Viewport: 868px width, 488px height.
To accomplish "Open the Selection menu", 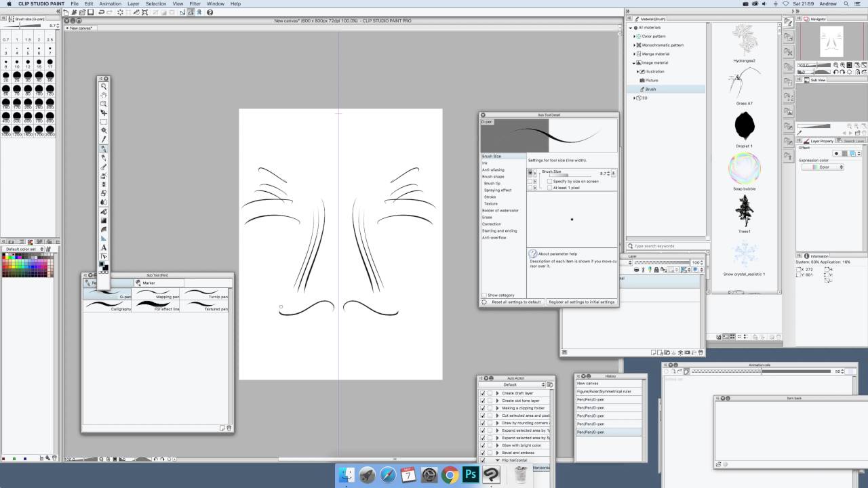I will [156, 4].
